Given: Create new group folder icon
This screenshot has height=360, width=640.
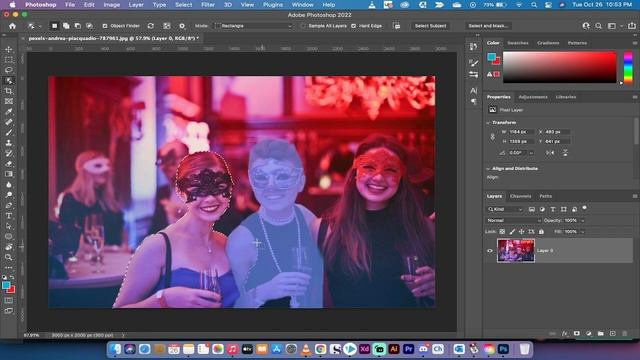Looking at the screenshot, I should coord(600,333).
